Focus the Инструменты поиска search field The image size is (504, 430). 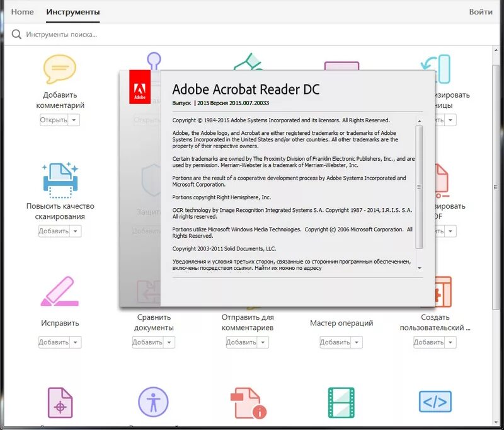[x=61, y=35]
